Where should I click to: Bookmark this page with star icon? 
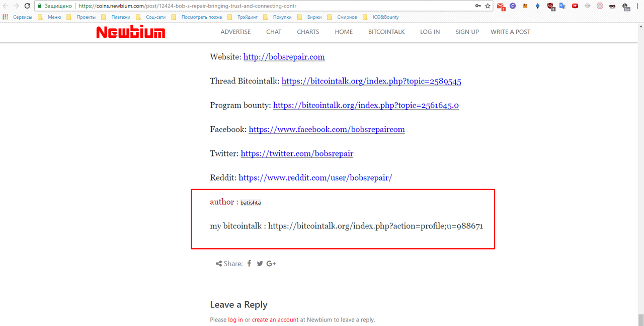point(488,6)
